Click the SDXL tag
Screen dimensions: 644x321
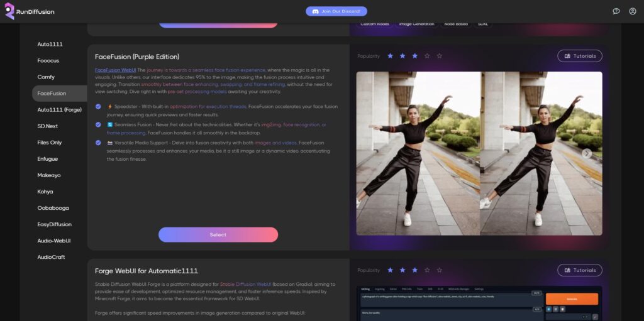click(482, 24)
